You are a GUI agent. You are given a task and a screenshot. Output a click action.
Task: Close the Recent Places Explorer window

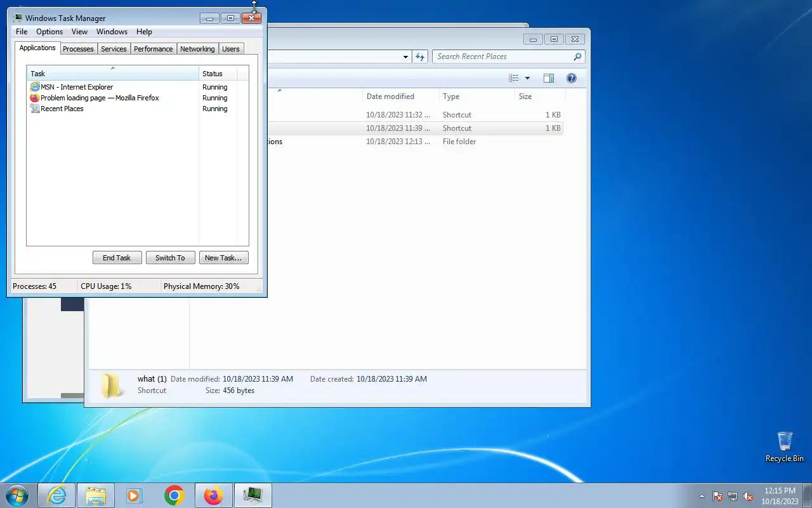pyautogui.click(x=575, y=39)
